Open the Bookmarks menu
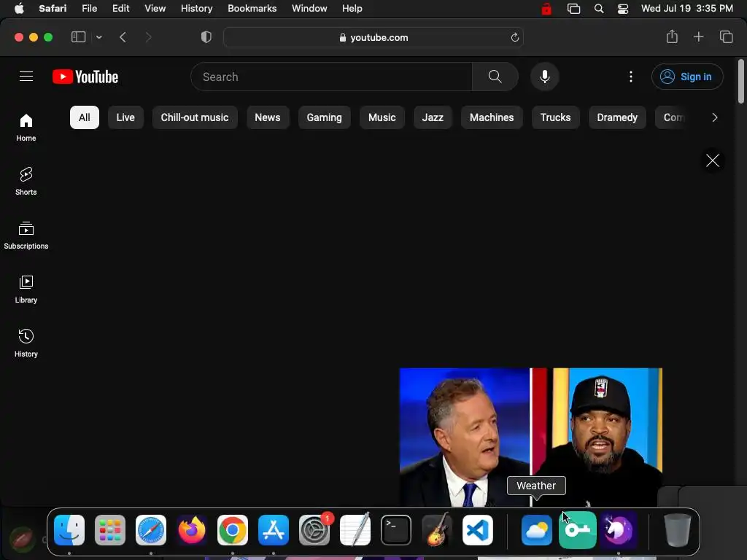Viewport: 747px width, 560px height. click(252, 9)
